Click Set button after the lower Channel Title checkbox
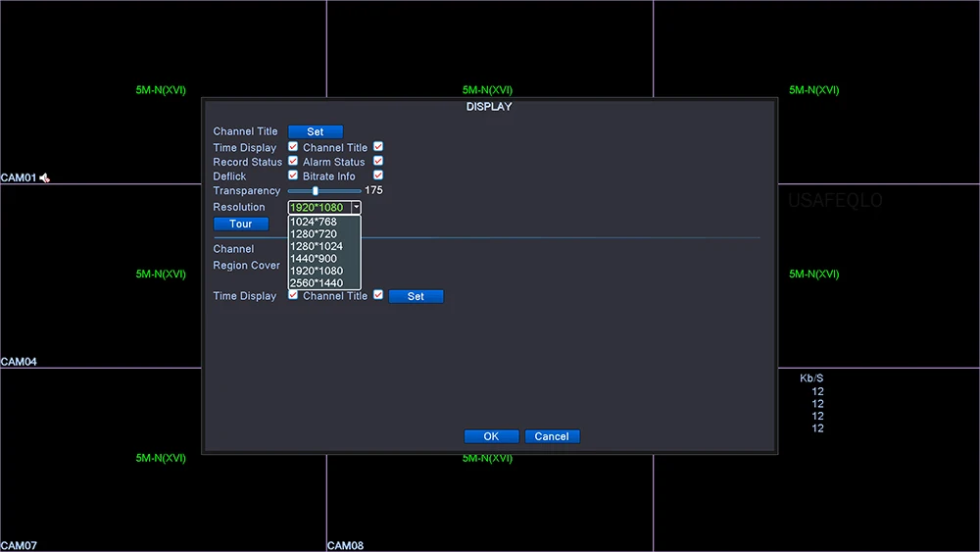This screenshot has width=980, height=552. (416, 296)
